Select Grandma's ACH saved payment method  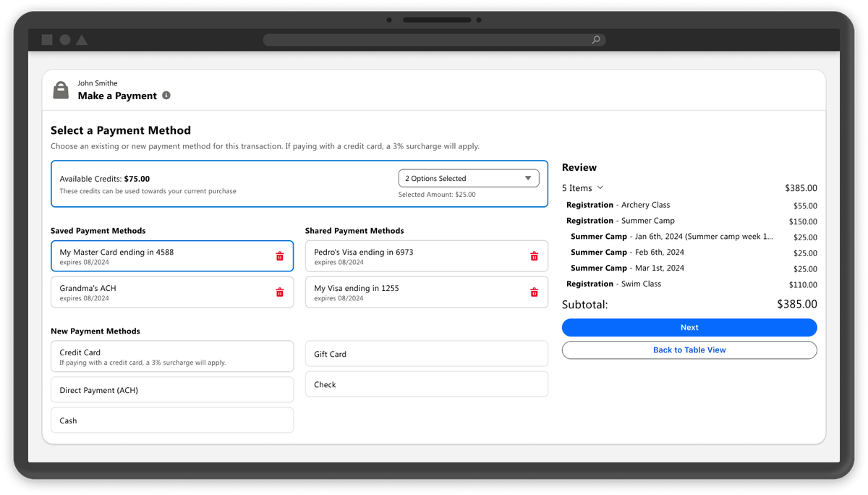172,292
